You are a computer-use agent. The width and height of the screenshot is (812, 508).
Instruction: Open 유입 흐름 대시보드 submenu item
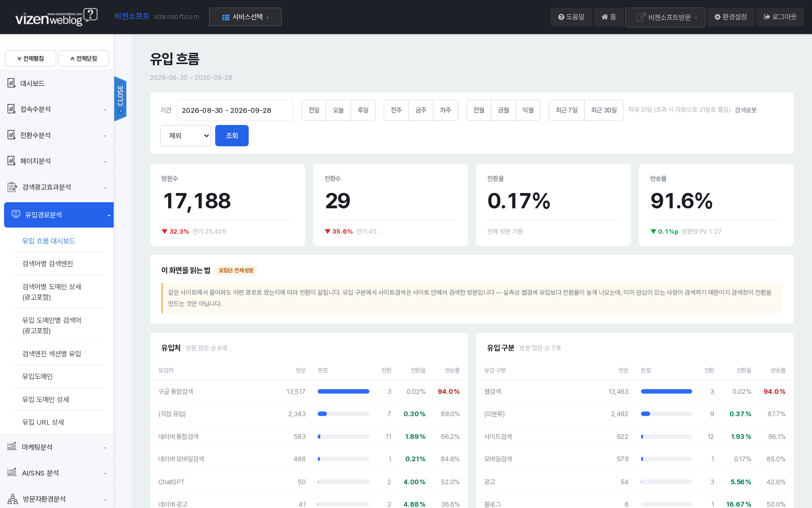[x=49, y=241]
